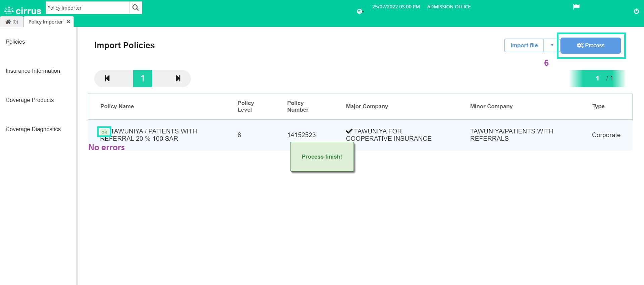Click the search magnifier icon

coord(136,8)
